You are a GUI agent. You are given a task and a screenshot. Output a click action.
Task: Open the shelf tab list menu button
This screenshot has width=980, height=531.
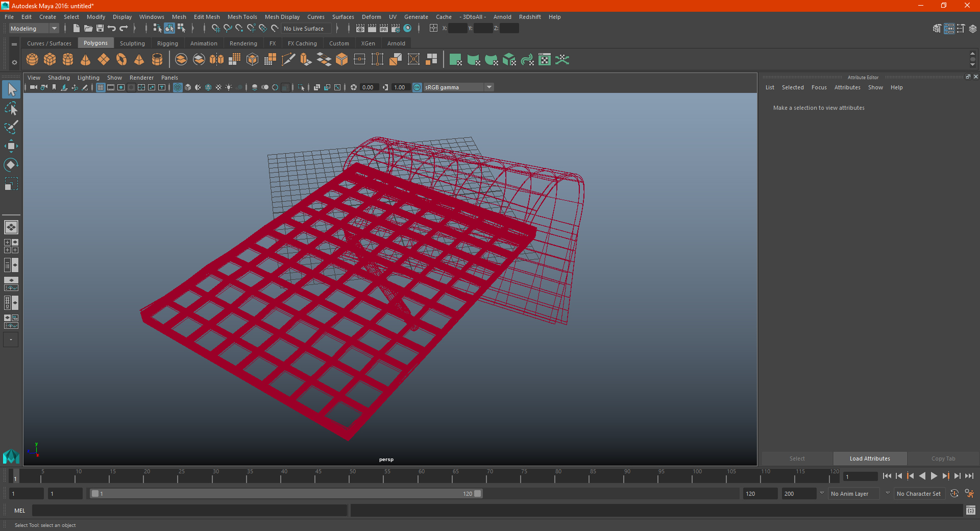click(x=14, y=44)
